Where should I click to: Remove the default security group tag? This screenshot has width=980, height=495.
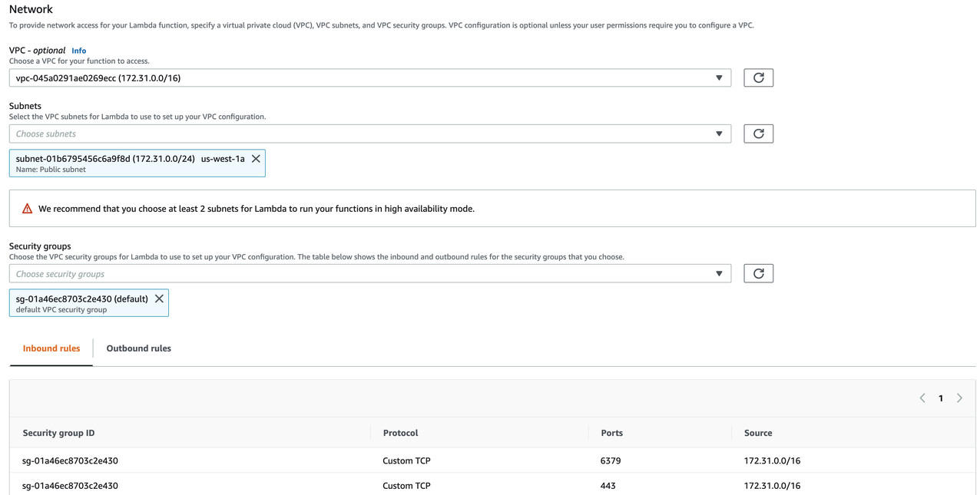click(158, 298)
